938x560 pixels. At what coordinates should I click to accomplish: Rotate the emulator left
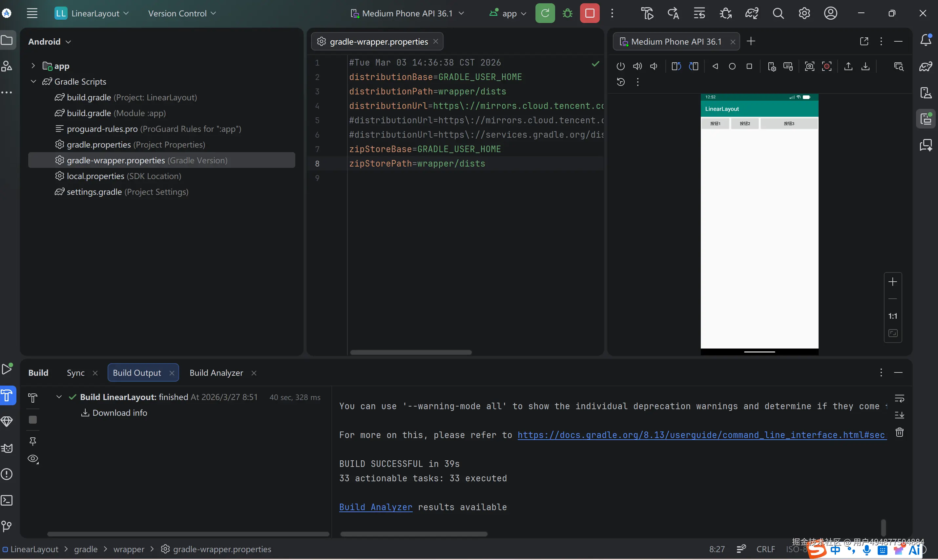[676, 67]
